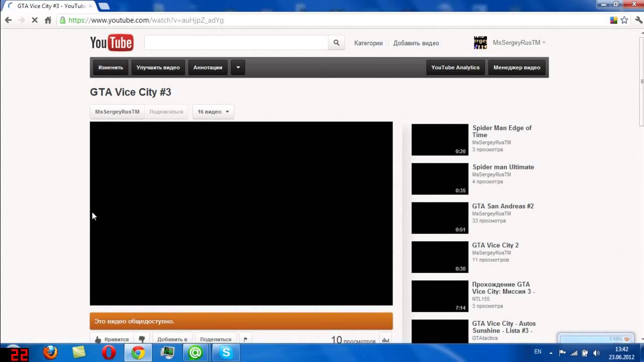Click the browser back arrow
Image resolution: width=644 pixels, height=362 pixels.
pyautogui.click(x=8, y=20)
